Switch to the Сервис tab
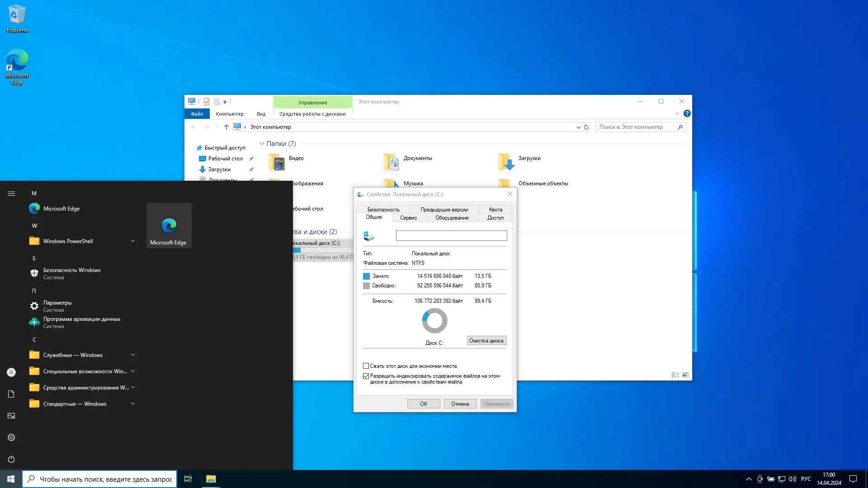 click(408, 218)
